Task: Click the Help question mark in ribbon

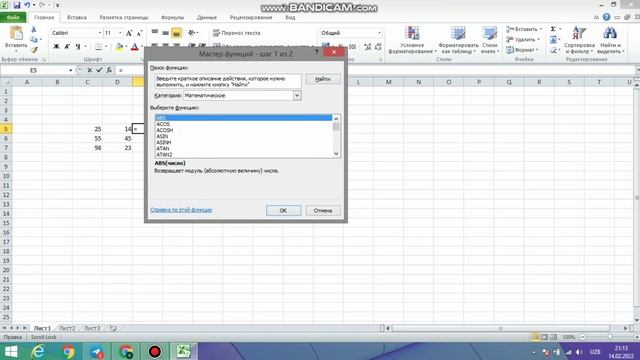Action: point(607,17)
